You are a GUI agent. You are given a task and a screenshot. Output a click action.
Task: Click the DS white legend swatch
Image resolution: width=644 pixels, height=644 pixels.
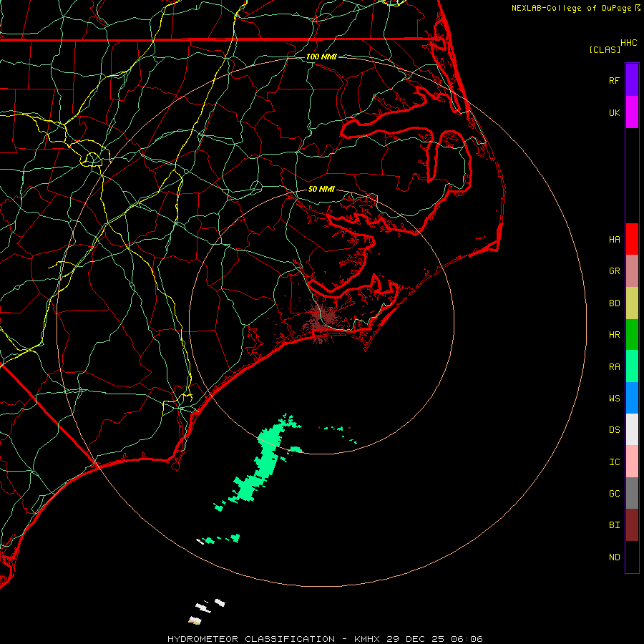click(632, 429)
